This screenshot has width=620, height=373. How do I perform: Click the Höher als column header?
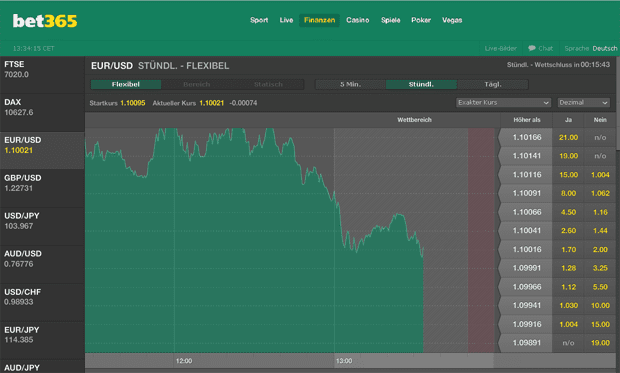527,120
